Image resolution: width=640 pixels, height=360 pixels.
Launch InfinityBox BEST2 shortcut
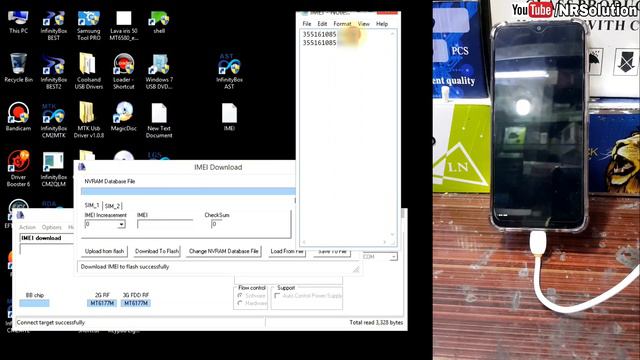point(53,71)
